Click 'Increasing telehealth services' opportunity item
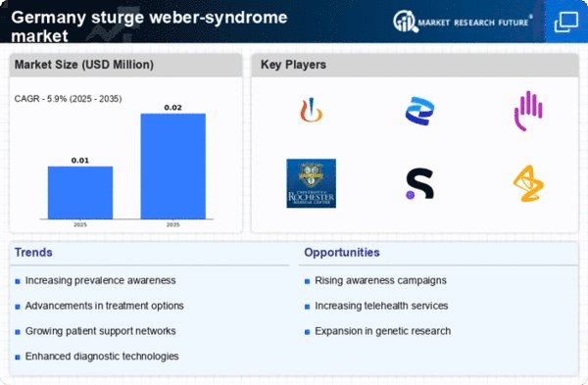The width and height of the screenshot is (588, 385). tap(381, 306)
